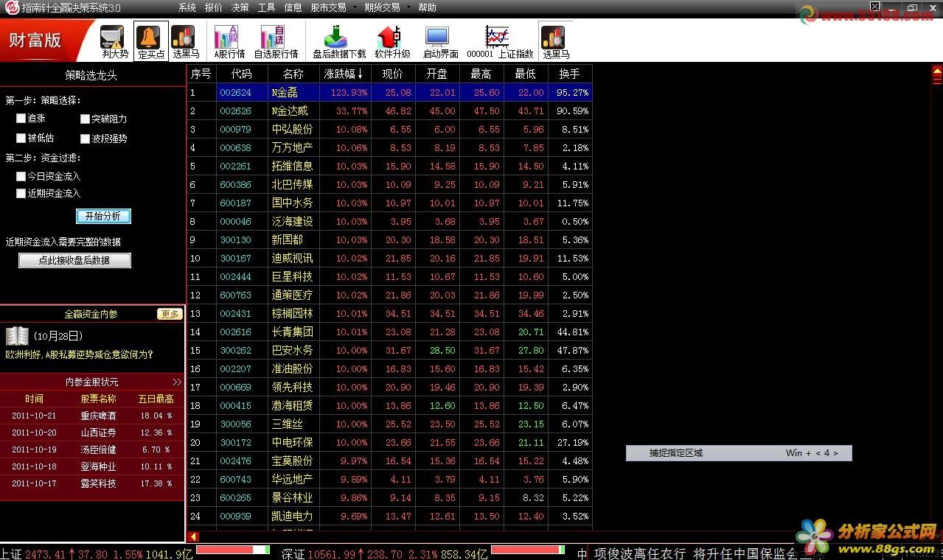Expand 内参金股状元 with the >> arrows

click(x=177, y=382)
